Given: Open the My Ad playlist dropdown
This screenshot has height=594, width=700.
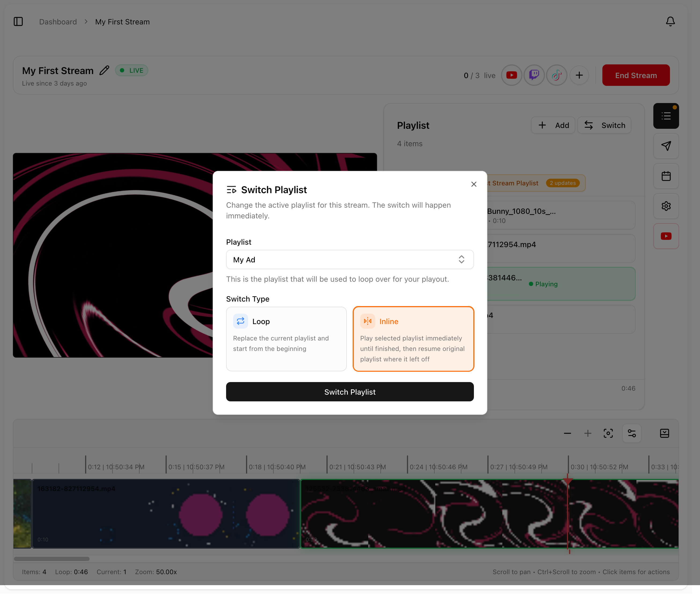Looking at the screenshot, I should tap(349, 260).
